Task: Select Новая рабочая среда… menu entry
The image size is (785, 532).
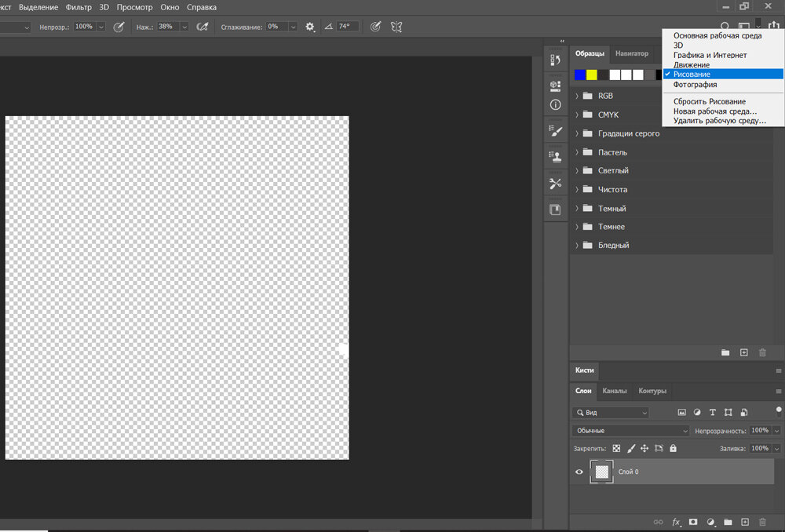Action: [x=715, y=111]
